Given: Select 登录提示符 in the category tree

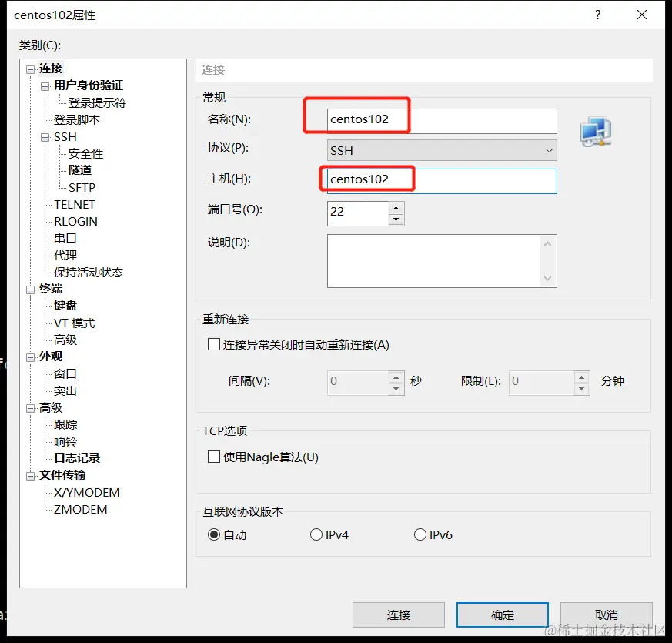Looking at the screenshot, I should tap(97, 103).
